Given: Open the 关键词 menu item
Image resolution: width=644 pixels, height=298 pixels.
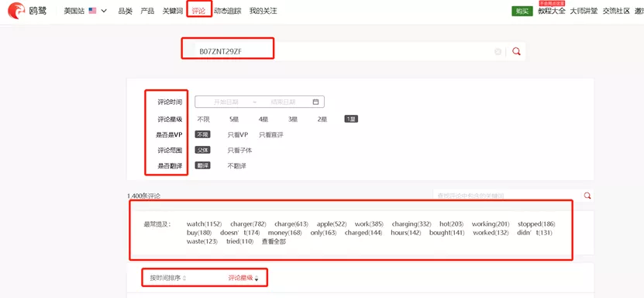Looking at the screenshot, I should pos(173,11).
